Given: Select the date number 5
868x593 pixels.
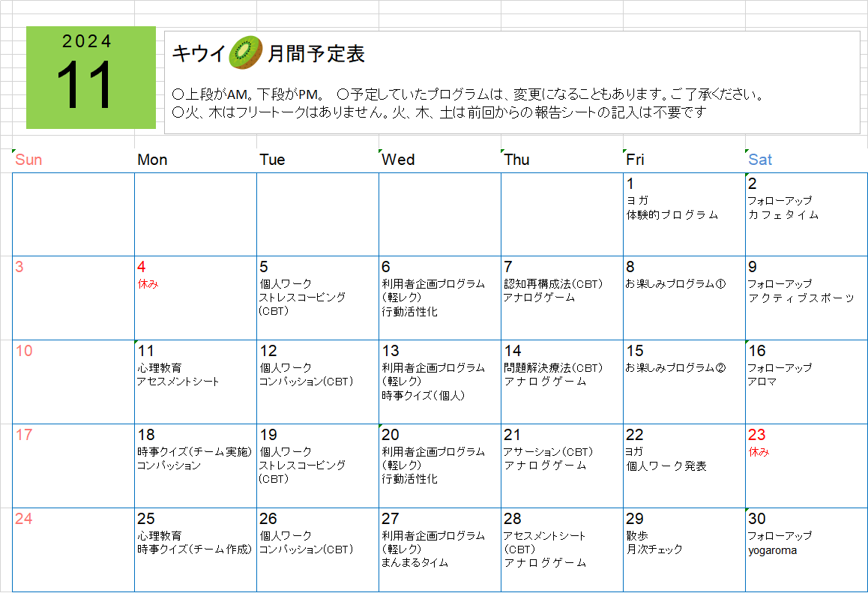Looking at the screenshot, I should (x=264, y=267).
